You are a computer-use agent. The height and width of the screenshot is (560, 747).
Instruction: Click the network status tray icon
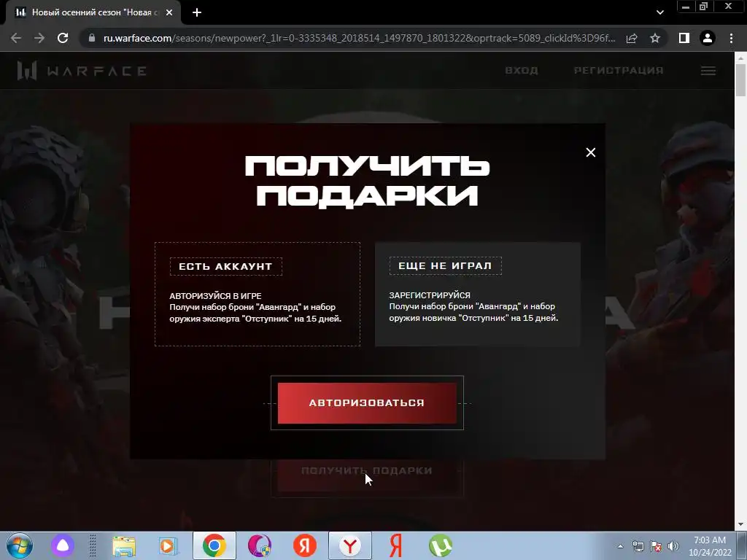click(x=638, y=546)
